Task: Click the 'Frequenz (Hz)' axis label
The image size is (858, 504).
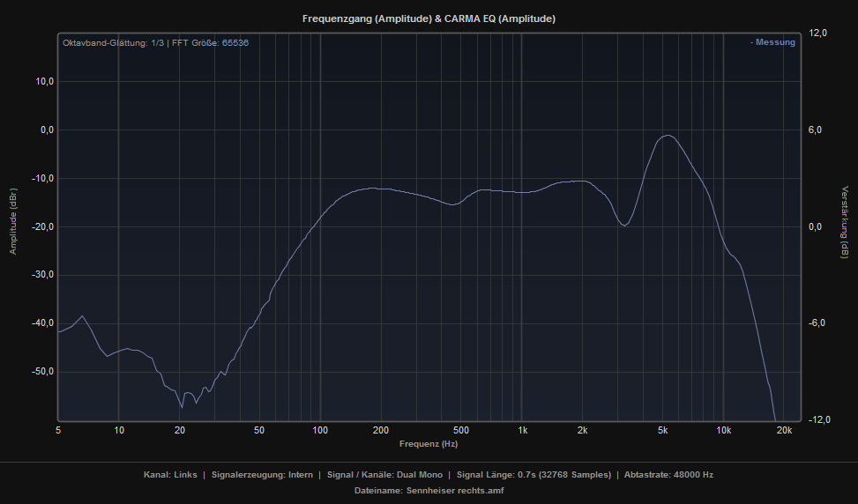Action: 429,444
